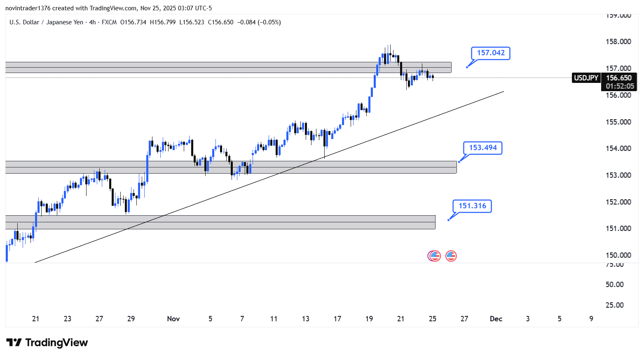Click the Dec month label on time axis
The image size is (644, 358).
point(496,319)
